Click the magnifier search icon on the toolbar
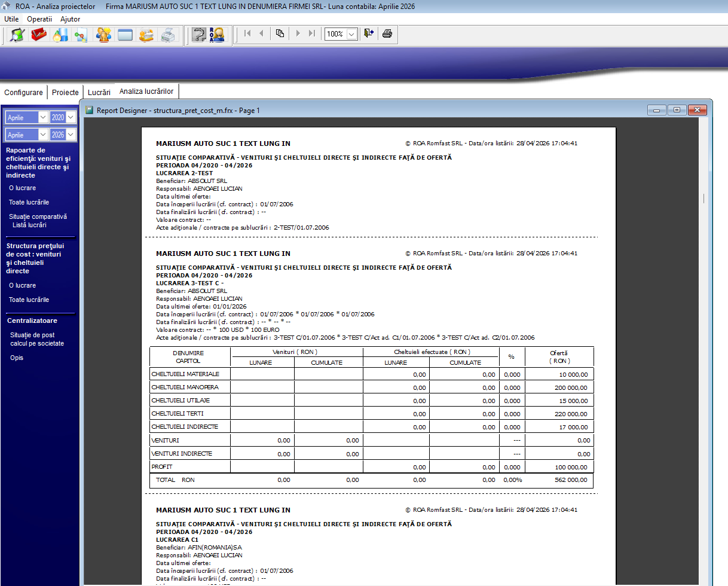Image resolution: width=728 pixels, height=586 pixels. [17, 34]
